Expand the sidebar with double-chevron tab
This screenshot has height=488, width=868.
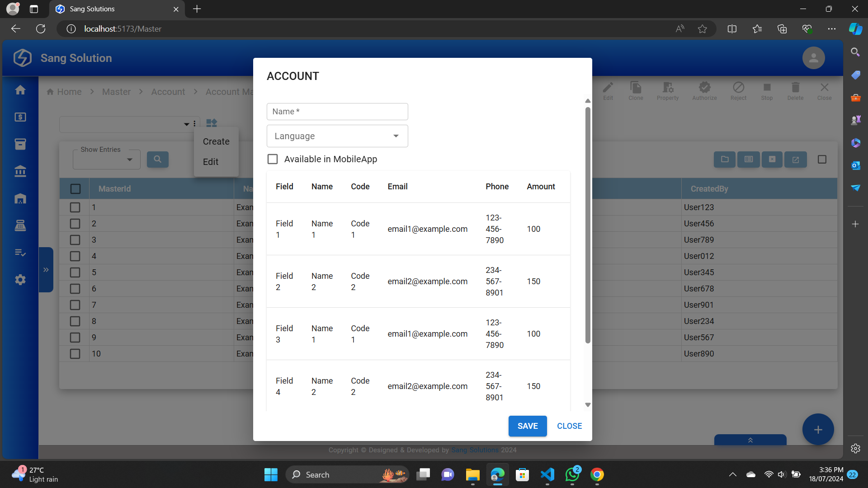tap(46, 270)
